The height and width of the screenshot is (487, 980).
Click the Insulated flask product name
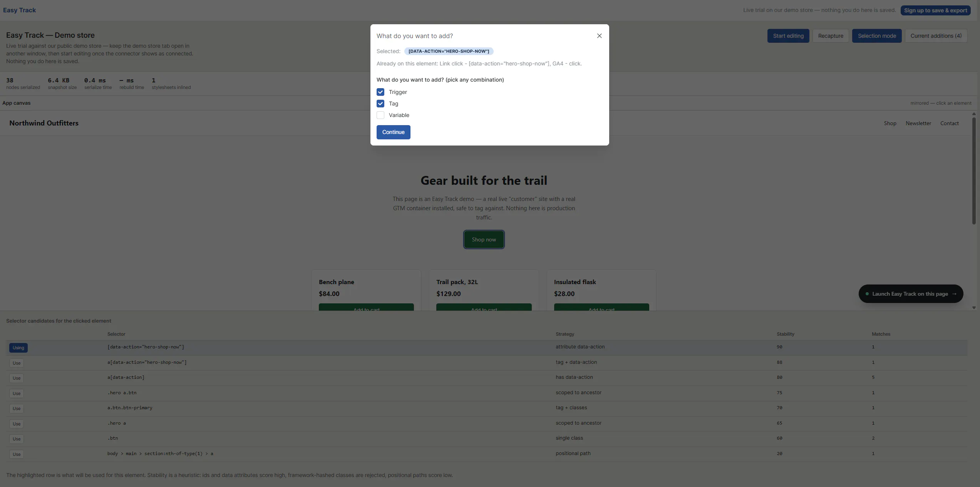(x=575, y=282)
